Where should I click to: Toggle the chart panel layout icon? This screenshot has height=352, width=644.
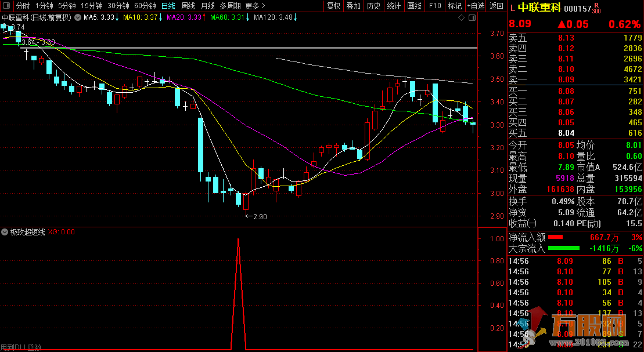click(472, 17)
